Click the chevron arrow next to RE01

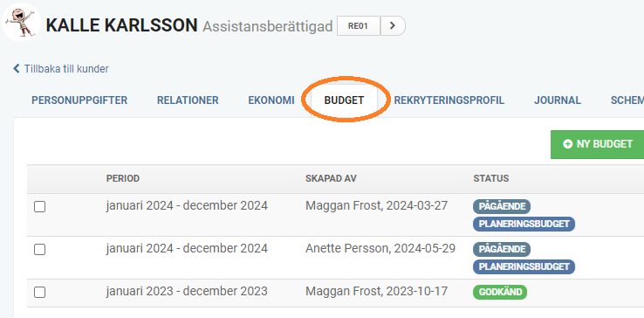click(x=393, y=26)
